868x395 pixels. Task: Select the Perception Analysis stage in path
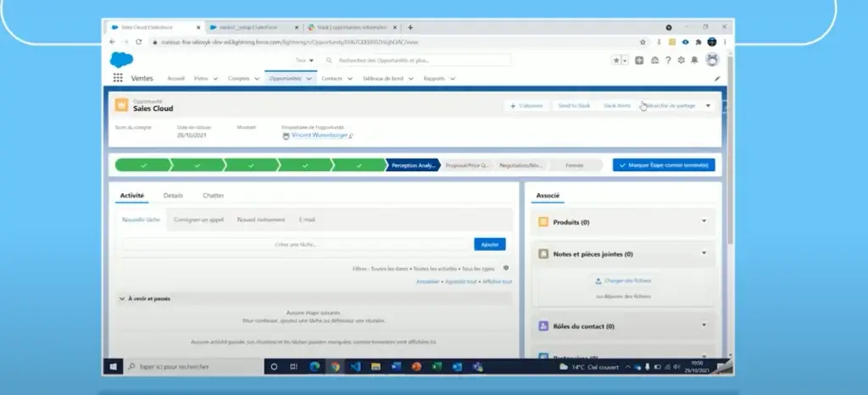pyautogui.click(x=413, y=164)
